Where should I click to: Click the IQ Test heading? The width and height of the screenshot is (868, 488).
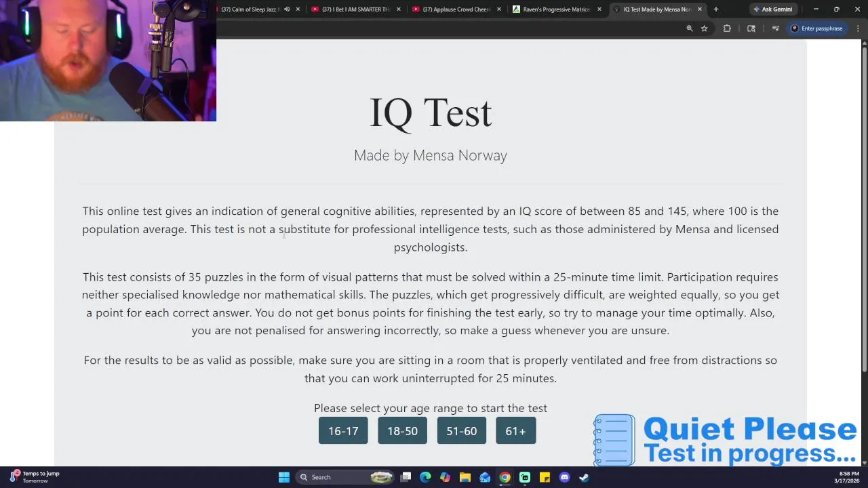(431, 113)
